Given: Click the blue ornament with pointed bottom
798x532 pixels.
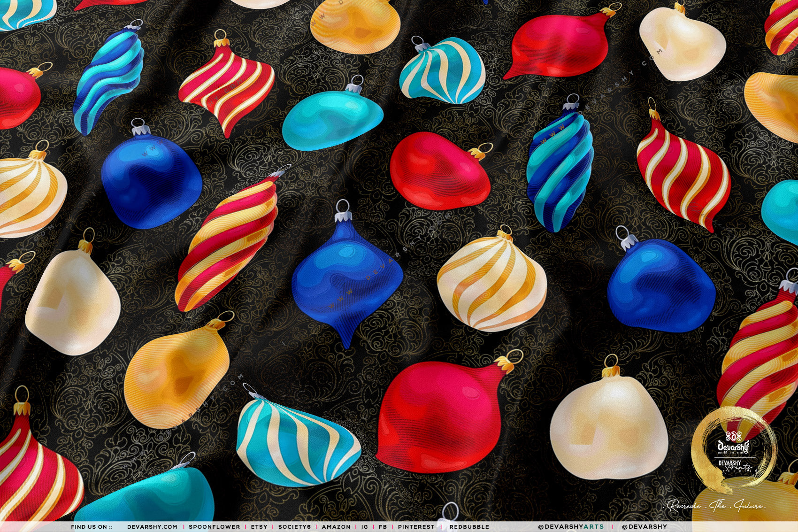Looking at the screenshot, I should [346, 277].
